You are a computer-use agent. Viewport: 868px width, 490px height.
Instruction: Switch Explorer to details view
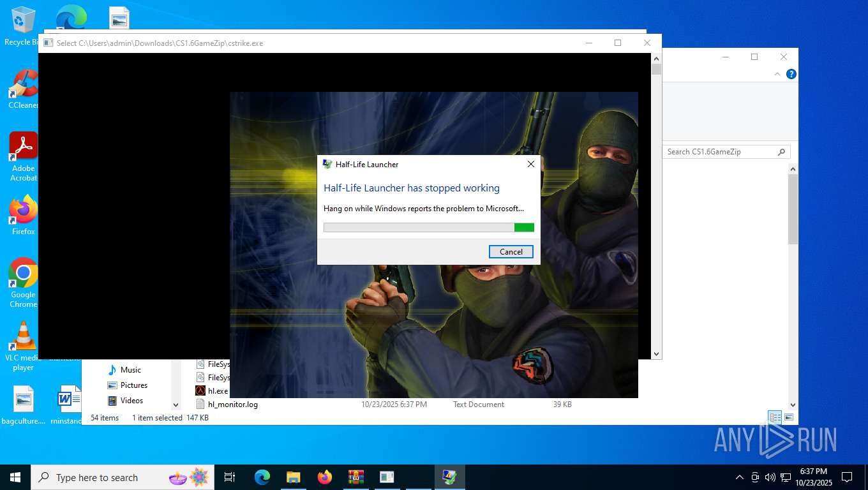click(775, 417)
